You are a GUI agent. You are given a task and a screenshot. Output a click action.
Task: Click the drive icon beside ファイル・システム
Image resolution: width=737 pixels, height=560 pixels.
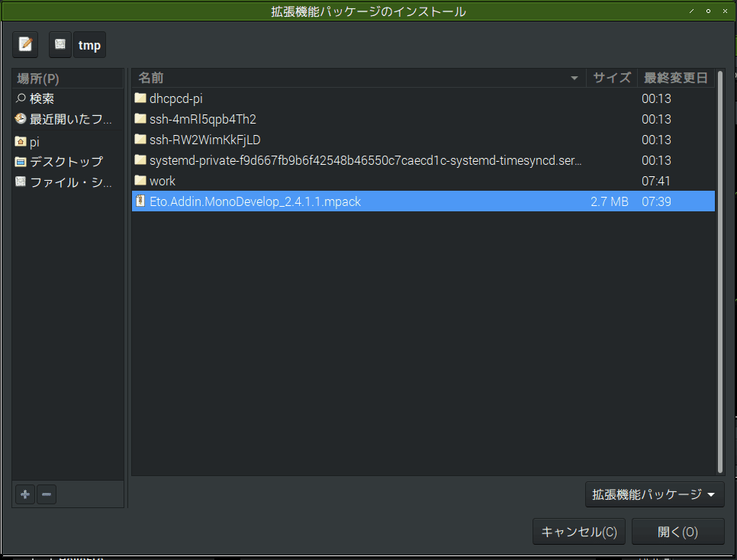(19, 182)
